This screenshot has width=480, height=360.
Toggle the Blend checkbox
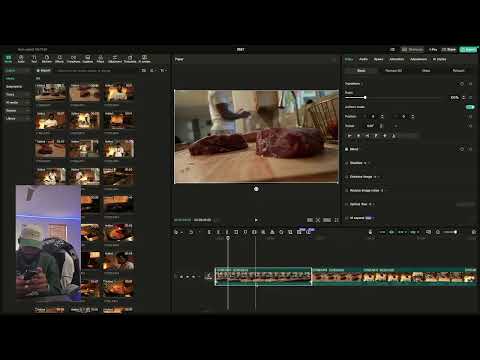tap(347, 149)
